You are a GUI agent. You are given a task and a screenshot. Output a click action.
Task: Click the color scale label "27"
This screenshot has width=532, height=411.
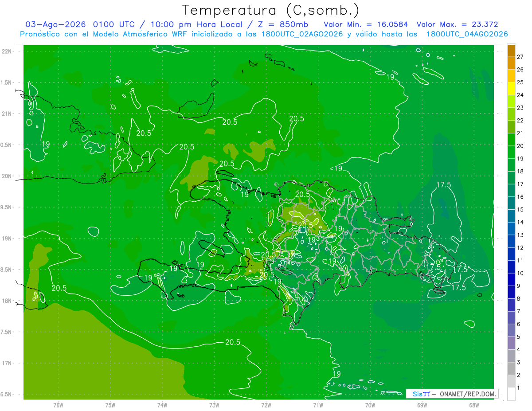(x=520, y=57)
